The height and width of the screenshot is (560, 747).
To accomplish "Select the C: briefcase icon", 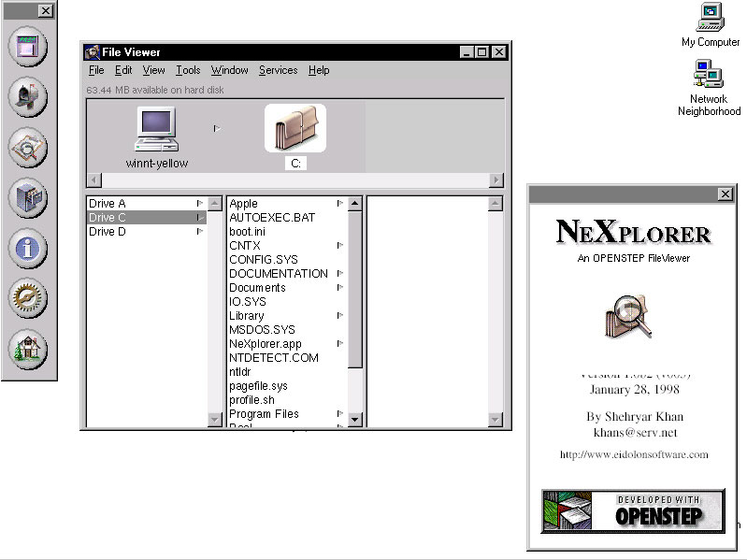I will tap(295, 128).
